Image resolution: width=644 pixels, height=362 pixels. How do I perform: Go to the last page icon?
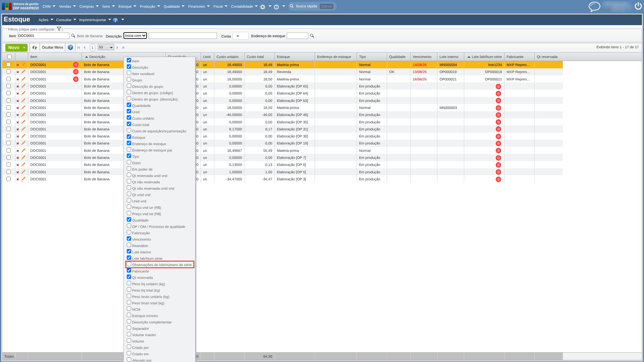pos(123,48)
